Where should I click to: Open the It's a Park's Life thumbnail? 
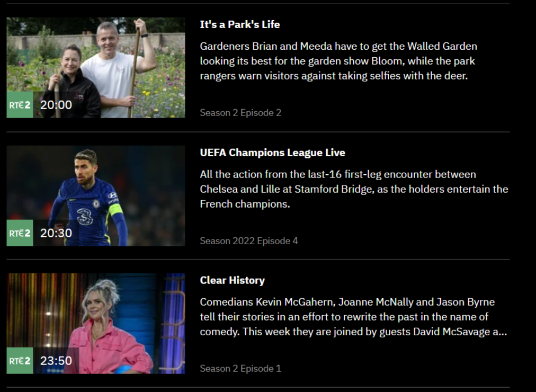96,68
